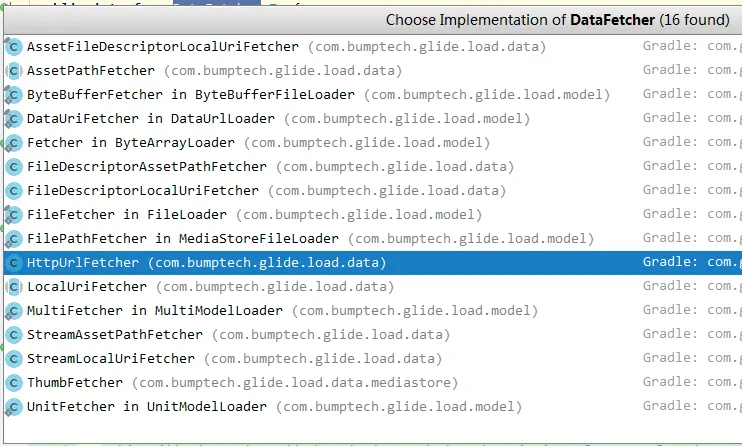This screenshot has height=446, width=742.
Task: Click class icon beside FileDescriptorLocalUriFetcher
Action: coord(13,190)
